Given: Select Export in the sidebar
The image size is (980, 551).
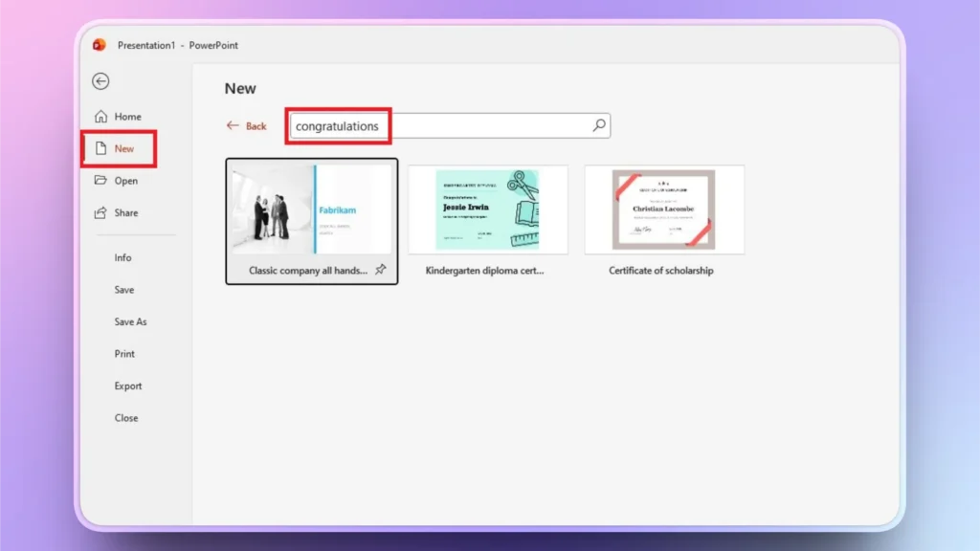Looking at the screenshot, I should click(126, 386).
